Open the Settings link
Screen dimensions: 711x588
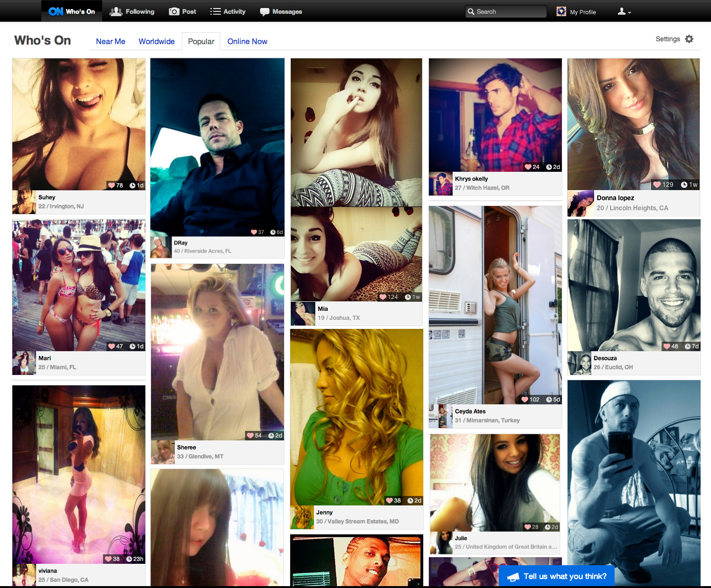668,39
